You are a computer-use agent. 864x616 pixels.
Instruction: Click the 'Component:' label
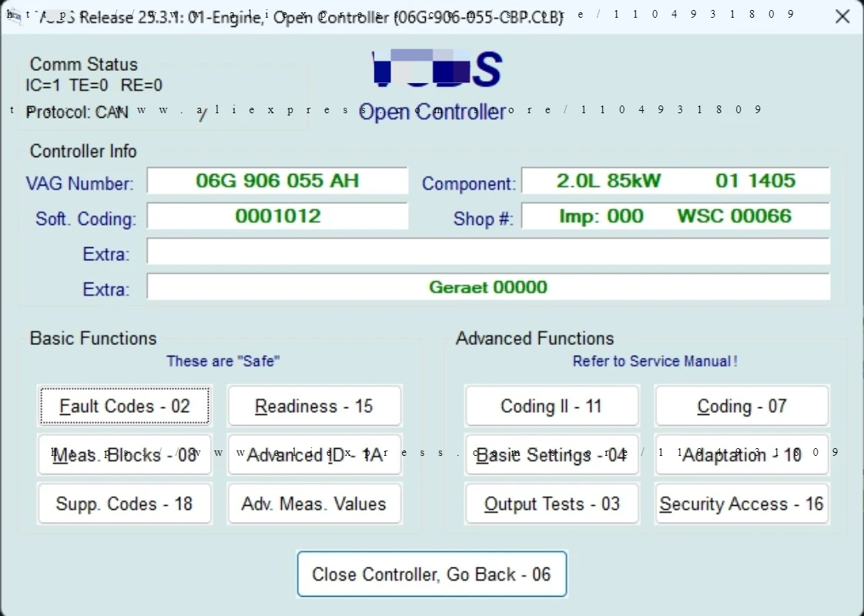[469, 183]
